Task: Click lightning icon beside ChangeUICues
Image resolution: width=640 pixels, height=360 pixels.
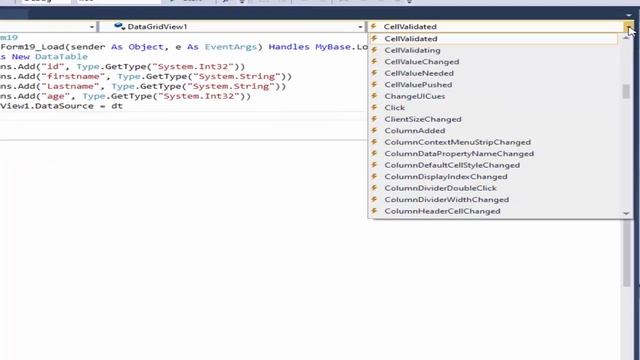Action: tap(374, 96)
